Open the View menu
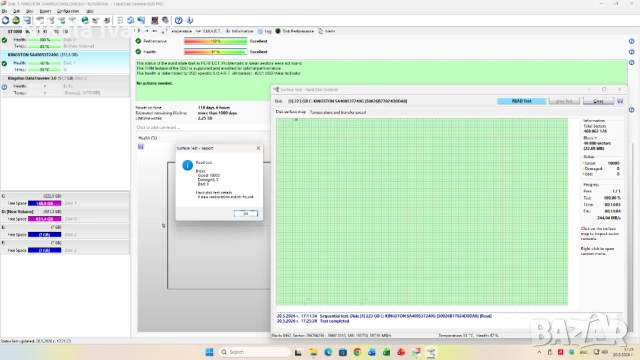Image resolution: width=640 pixels, height=360 pixels. tap(30, 11)
